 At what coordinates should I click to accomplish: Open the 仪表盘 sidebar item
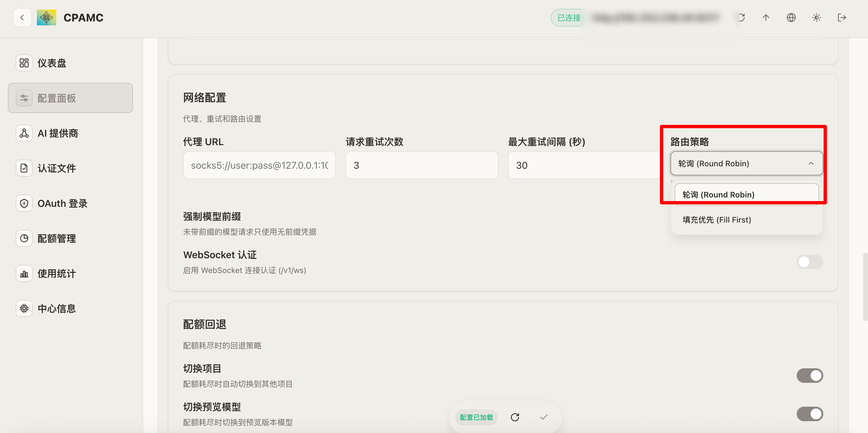tap(52, 63)
